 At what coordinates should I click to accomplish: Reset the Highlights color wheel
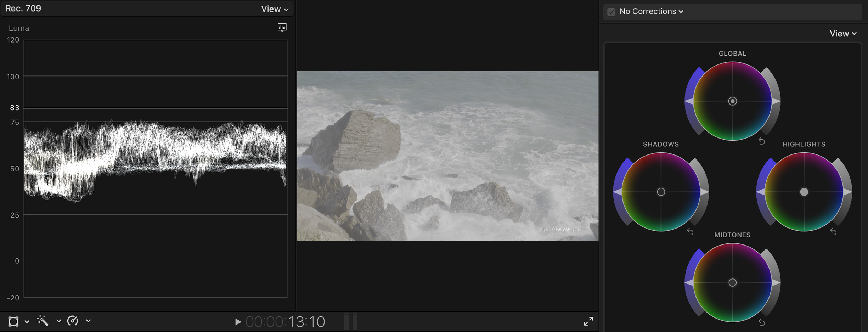click(x=833, y=232)
